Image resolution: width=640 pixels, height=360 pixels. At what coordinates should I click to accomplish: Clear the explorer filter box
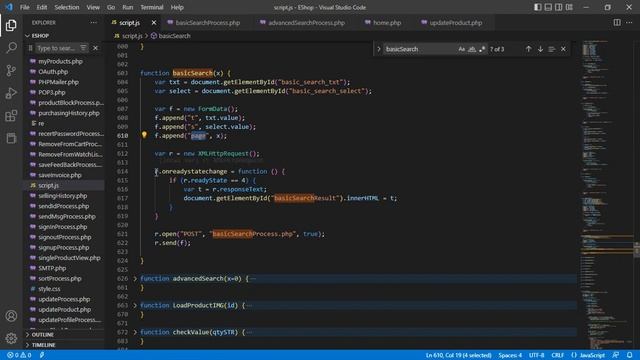[96, 48]
